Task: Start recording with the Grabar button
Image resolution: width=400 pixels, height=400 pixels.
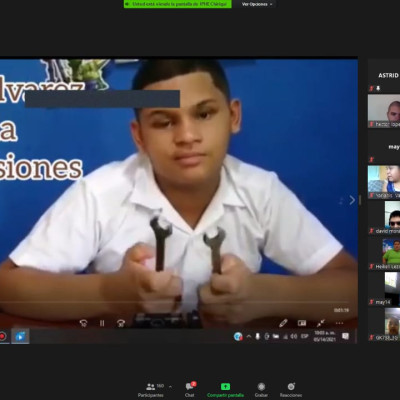Action: (261, 390)
